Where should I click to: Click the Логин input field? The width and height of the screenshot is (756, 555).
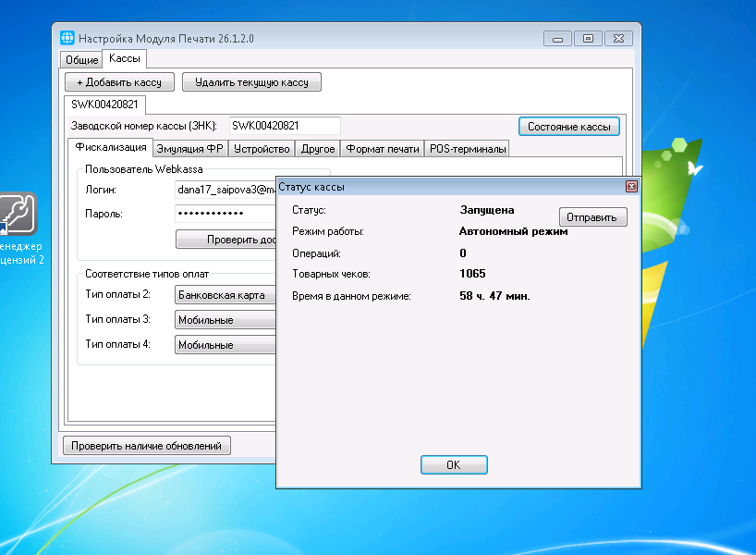pyautogui.click(x=226, y=190)
